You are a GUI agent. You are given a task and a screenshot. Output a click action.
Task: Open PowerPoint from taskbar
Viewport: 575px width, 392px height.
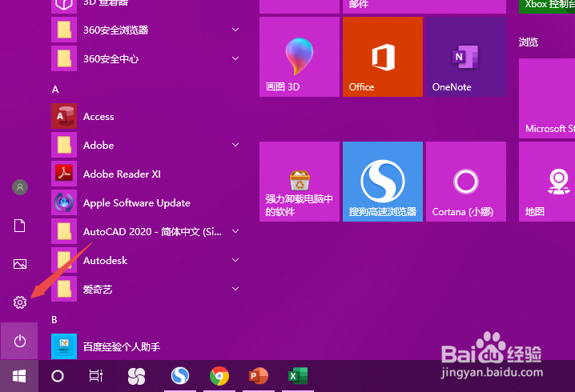coord(259,376)
